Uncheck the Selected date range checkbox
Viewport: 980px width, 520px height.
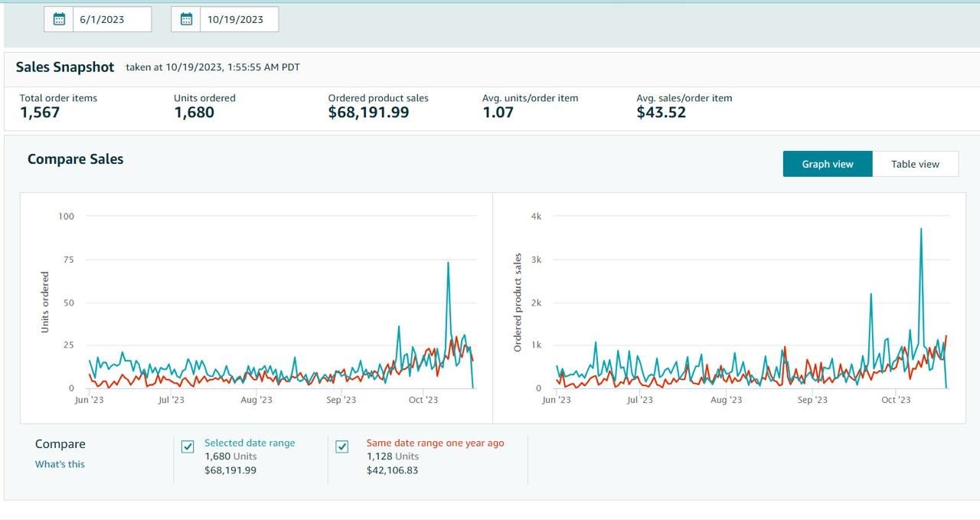tap(188, 446)
